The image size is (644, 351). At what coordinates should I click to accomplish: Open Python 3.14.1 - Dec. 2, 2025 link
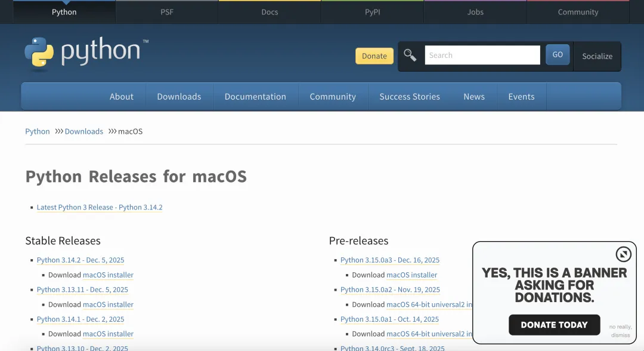[80, 319]
